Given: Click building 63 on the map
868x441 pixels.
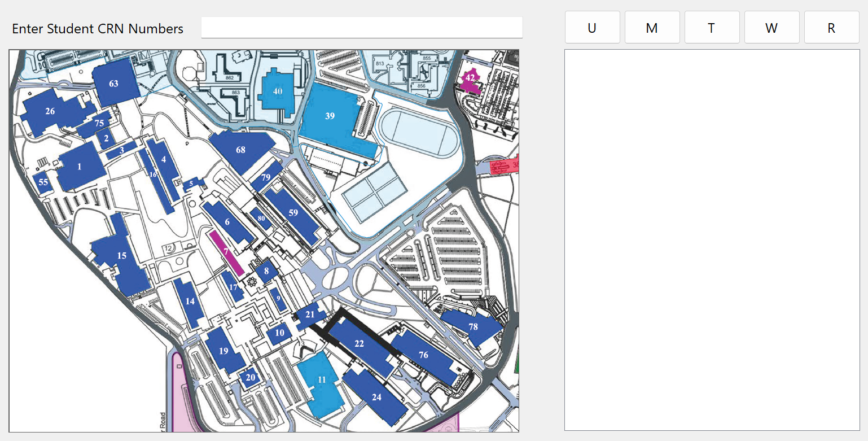Looking at the screenshot, I should pyautogui.click(x=114, y=84).
